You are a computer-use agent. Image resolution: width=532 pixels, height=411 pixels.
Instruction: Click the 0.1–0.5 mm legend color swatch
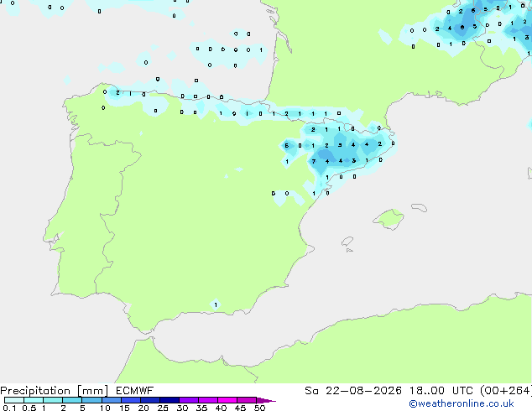14,400
